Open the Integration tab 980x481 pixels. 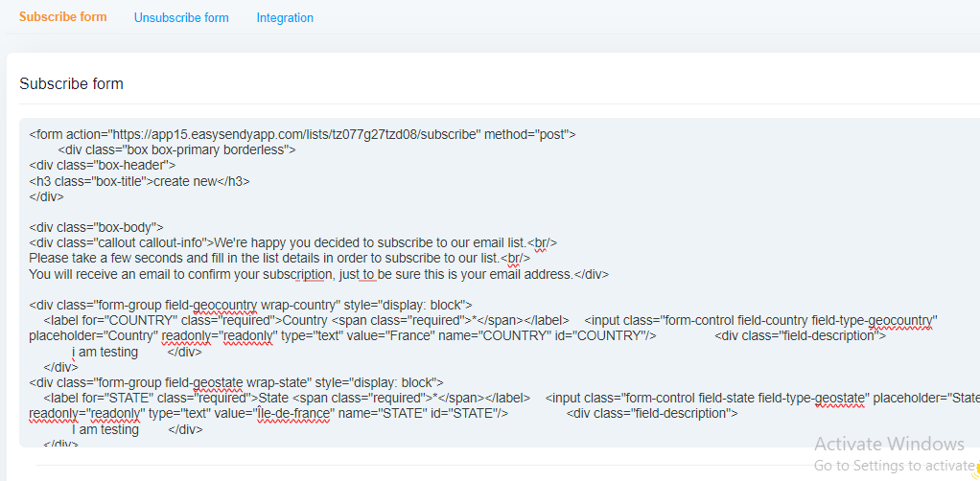click(x=285, y=18)
